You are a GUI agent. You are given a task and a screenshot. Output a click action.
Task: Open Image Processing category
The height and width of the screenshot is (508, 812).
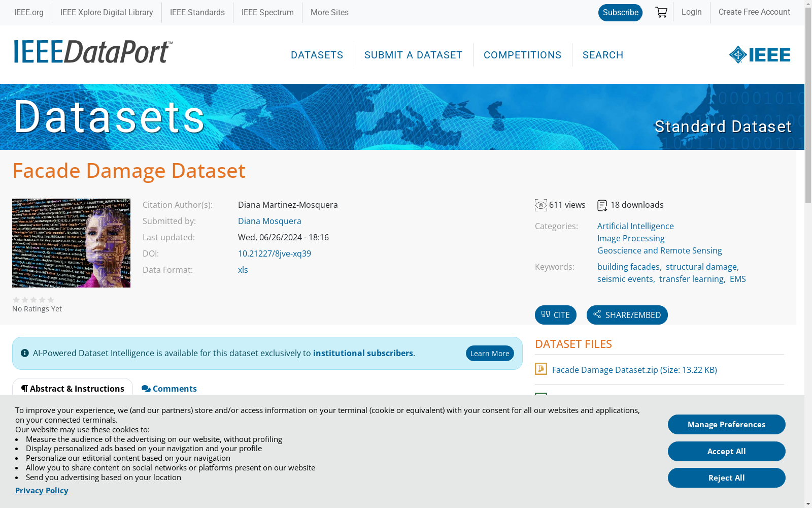click(x=631, y=238)
